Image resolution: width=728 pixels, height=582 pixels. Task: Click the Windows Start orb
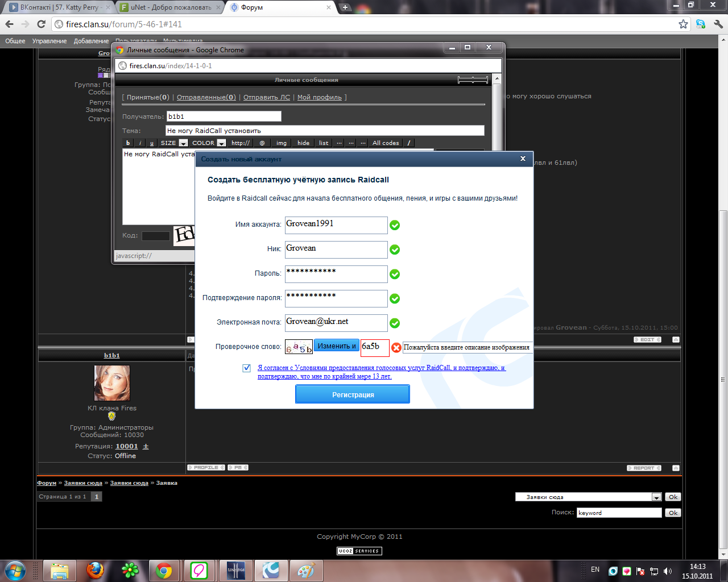click(15, 570)
